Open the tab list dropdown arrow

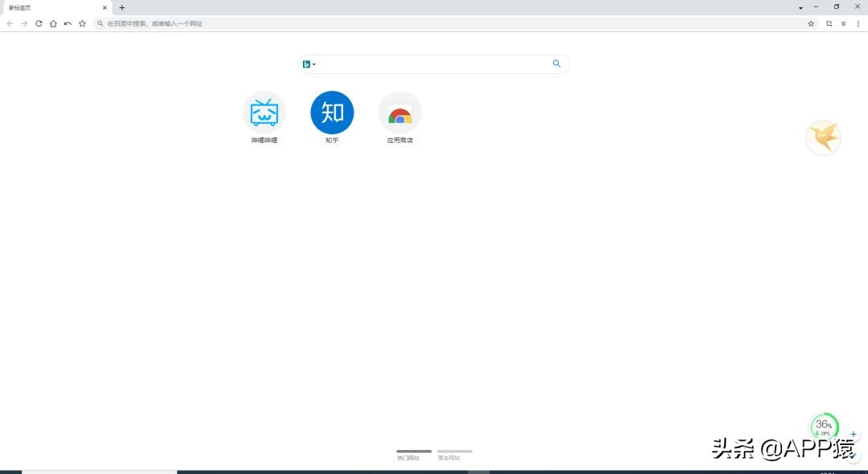(800, 8)
